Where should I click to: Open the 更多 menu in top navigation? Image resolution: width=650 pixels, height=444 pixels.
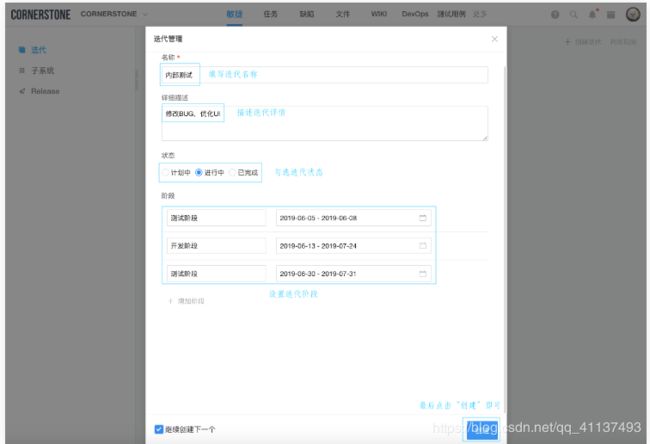[479, 14]
